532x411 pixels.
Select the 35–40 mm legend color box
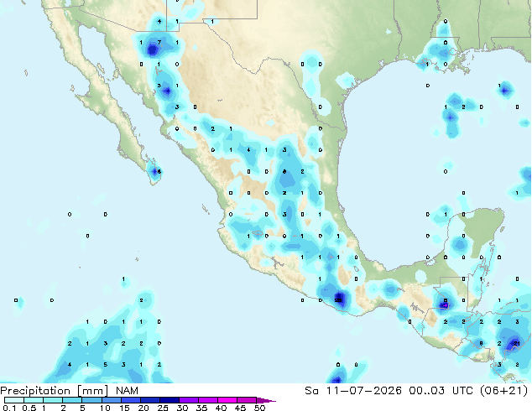[x=207, y=400]
